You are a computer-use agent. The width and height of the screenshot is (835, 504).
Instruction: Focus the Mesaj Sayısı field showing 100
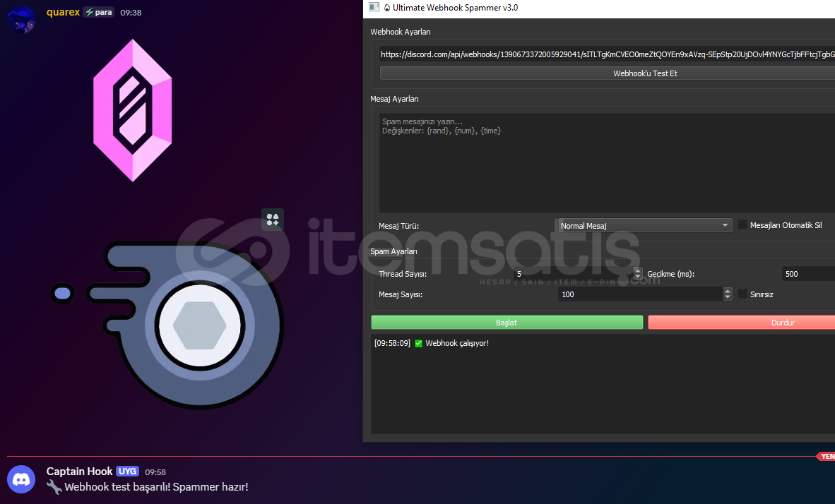[641, 294]
